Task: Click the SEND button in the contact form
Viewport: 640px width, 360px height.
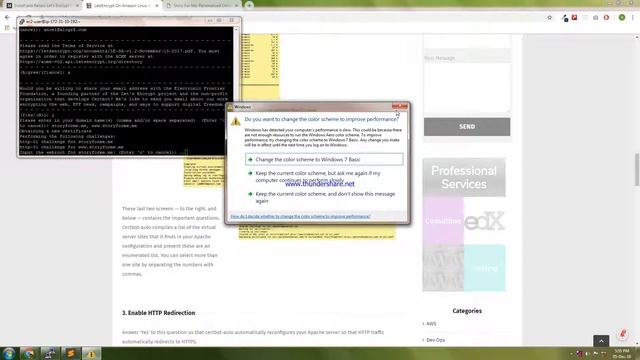Action: (x=467, y=127)
